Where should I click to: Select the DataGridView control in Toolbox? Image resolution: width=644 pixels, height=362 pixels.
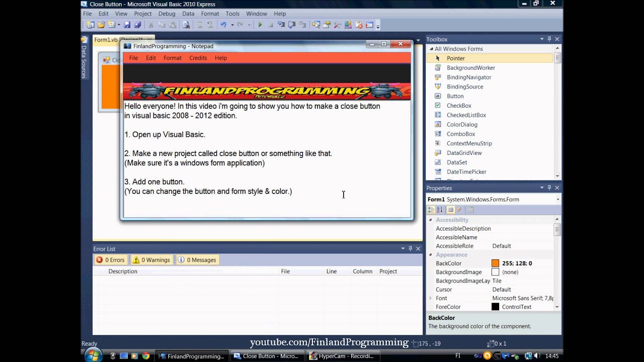tap(464, 153)
